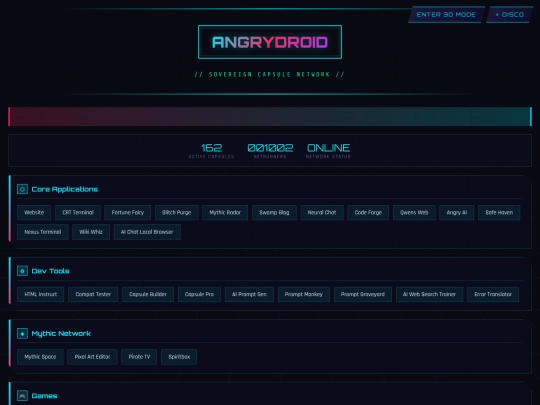Viewport: 540px width, 405px height.
Task: Click the Dev Tools heading
Action: click(50, 271)
